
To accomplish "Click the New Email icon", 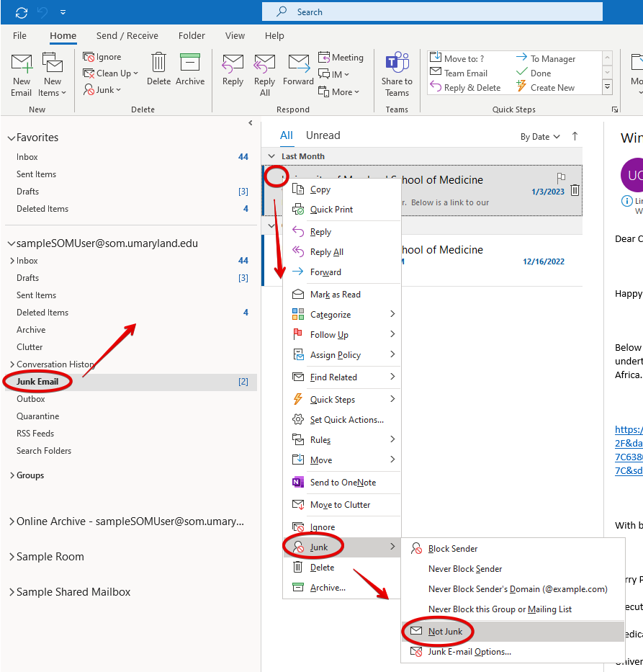I will 22,65.
